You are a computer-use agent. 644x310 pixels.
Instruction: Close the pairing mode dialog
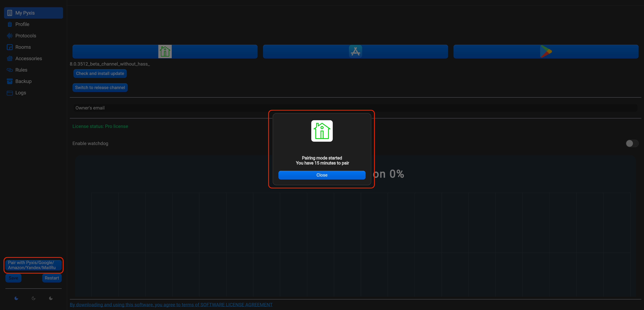pyautogui.click(x=322, y=175)
